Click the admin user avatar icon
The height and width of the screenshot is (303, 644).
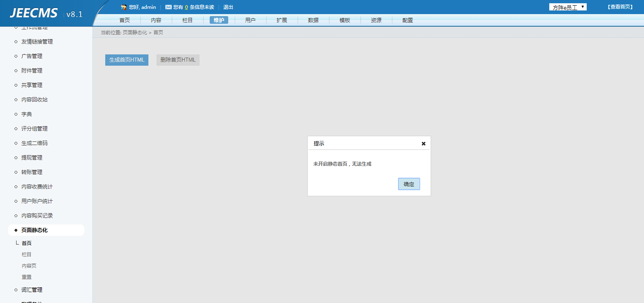click(x=124, y=7)
